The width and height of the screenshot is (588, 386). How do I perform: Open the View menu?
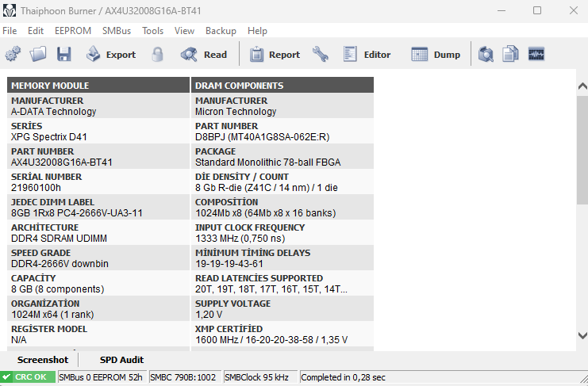point(184,31)
